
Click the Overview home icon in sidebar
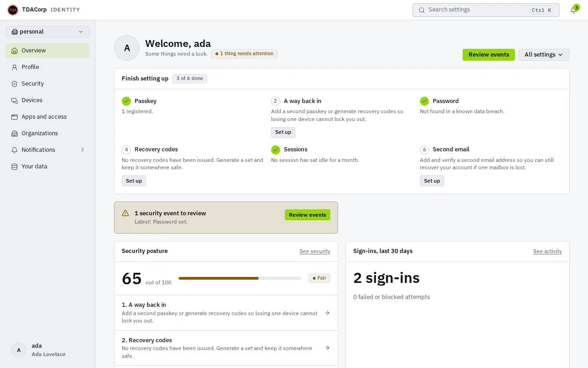click(15, 51)
